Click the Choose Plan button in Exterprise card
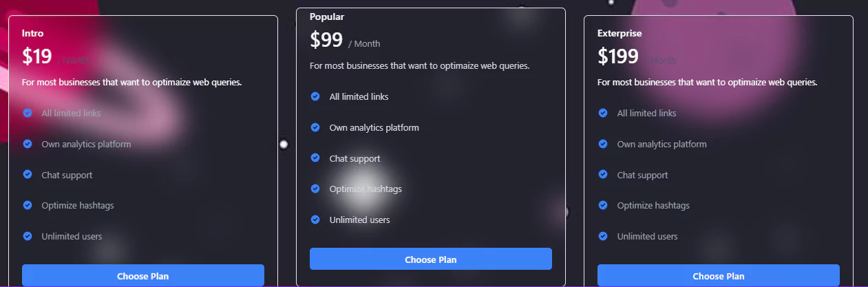This screenshot has height=287, width=868. pos(719,275)
